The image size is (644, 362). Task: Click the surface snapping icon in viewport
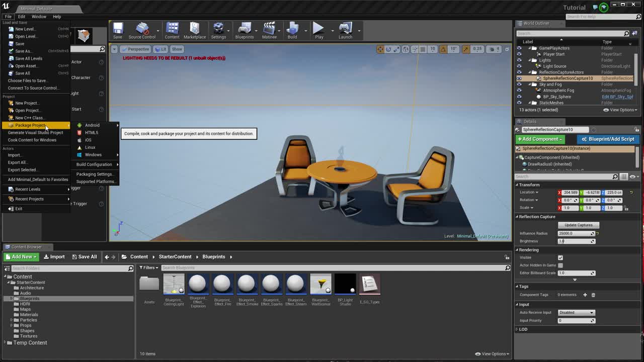415,49
